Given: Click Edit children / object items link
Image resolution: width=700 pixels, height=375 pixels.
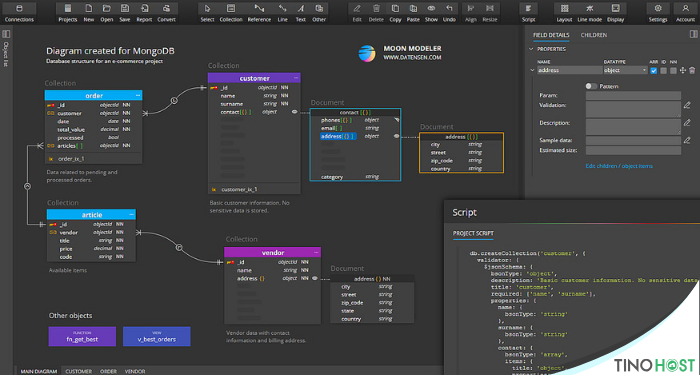Looking at the screenshot, I should coord(619,166).
